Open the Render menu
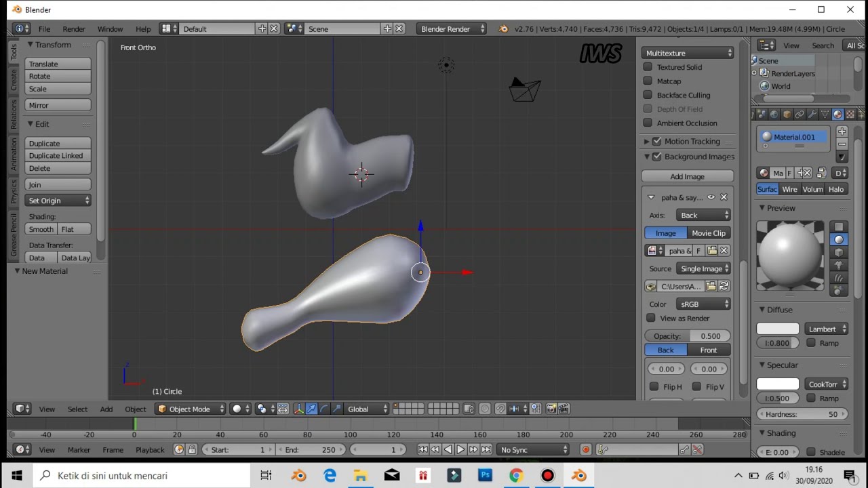The width and height of the screenshot is (868, 488). [x=74, y=29]
